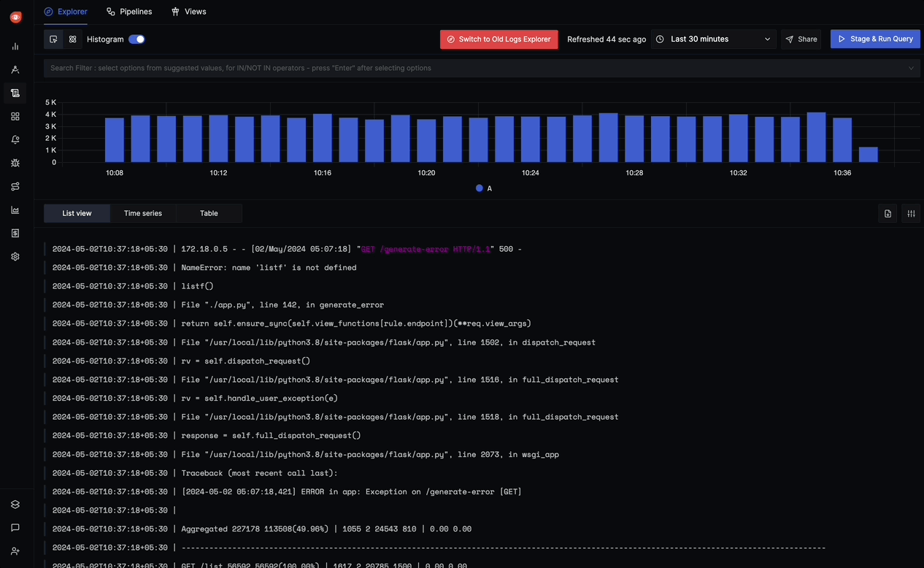Click the short last histogram bar after 10:36
The width and height of the screenshot is (924, 568).
tap(868, 155)
